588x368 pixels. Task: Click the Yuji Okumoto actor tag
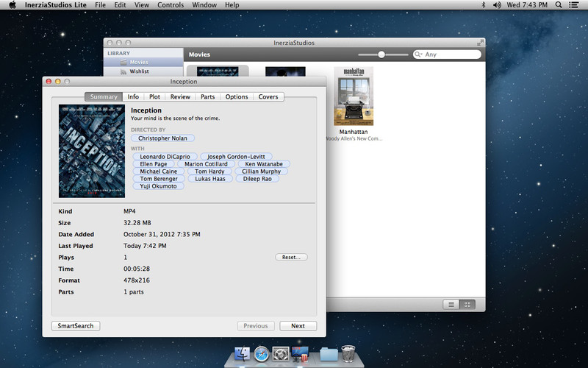pyautogui.click(x=158, y=186)
